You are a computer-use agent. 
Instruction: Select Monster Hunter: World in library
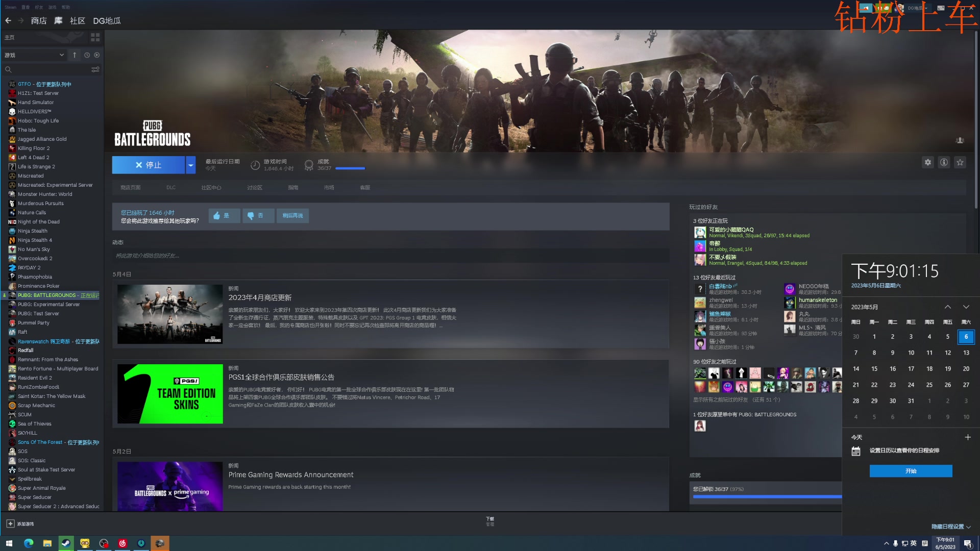pos(45,194)
